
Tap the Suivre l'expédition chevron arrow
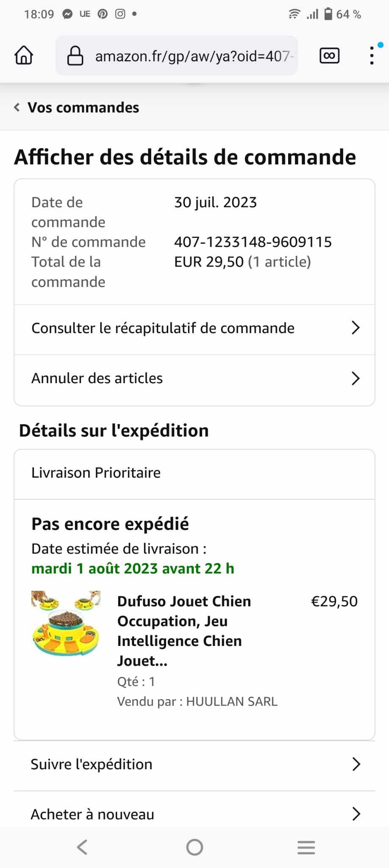coord(356,764)
